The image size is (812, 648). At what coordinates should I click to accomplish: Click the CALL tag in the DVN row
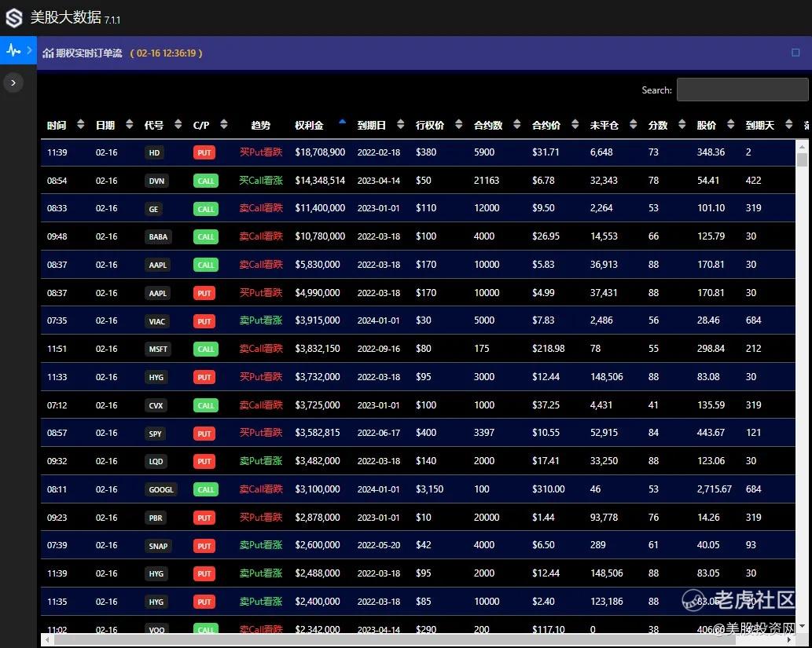coord(206,181)
